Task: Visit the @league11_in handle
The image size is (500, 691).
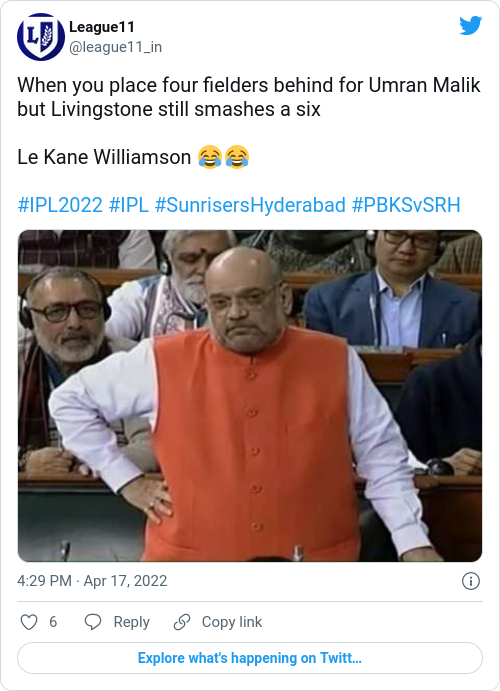Action: (x=115, y=47)
